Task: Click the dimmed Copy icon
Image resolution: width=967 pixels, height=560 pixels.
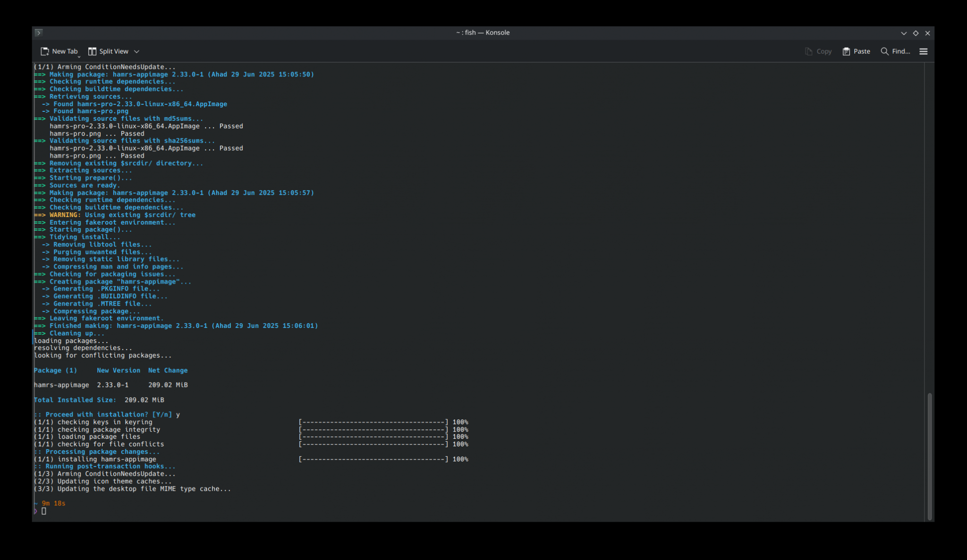Action: click(x=809, y=51)
